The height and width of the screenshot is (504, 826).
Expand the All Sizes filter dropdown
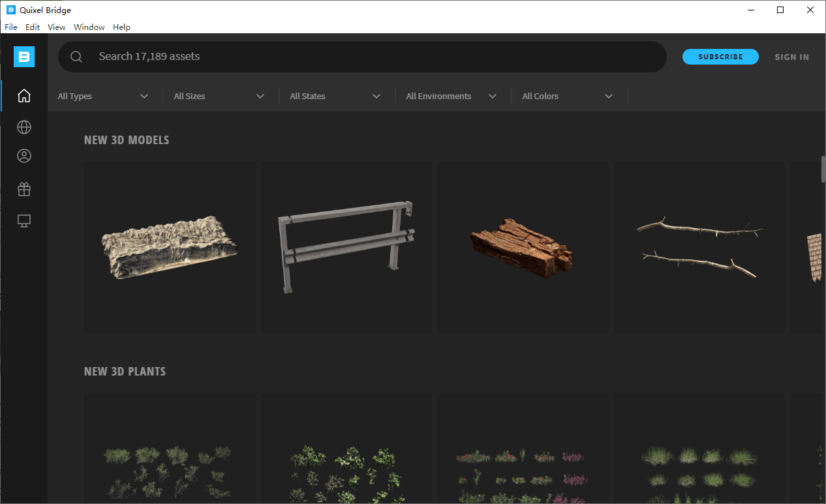pos(219,96)
